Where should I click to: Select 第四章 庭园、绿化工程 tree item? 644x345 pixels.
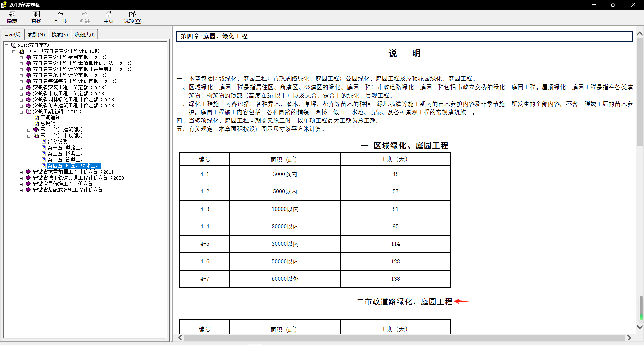pos(74,166)
